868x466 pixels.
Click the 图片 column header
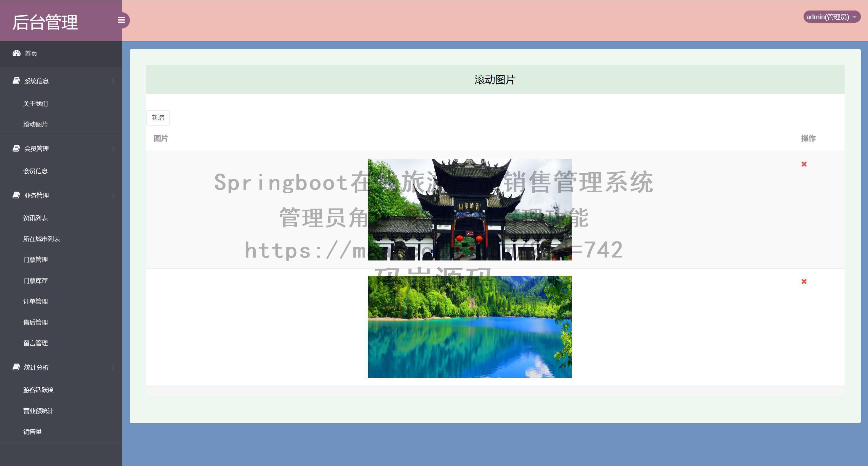(161, 138)
